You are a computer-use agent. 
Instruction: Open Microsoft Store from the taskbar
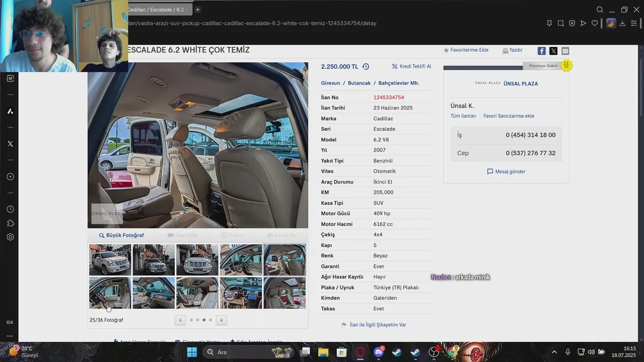point(342,352)
